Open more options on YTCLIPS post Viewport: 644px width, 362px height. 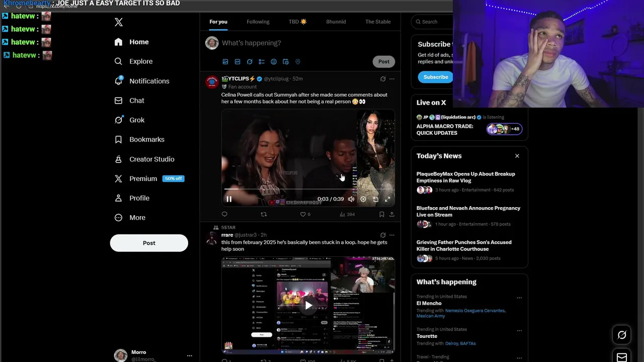tap(392, 79)
